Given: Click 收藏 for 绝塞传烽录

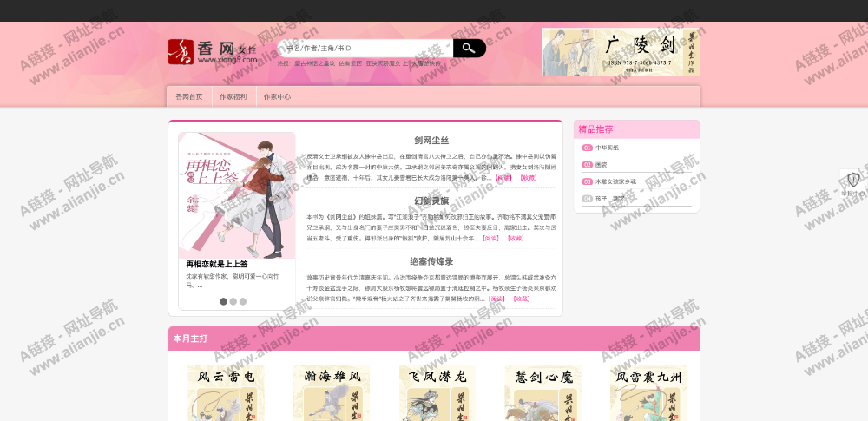Looking at the screenshot, I should pyautogui.click(x=522, y=299).
